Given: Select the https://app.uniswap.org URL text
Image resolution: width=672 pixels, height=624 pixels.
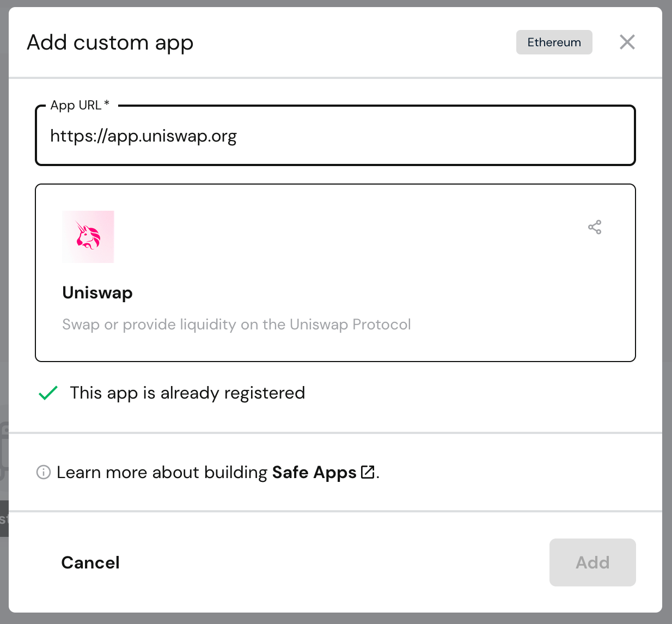Looking at the screenshot, I should pos(143,136).
